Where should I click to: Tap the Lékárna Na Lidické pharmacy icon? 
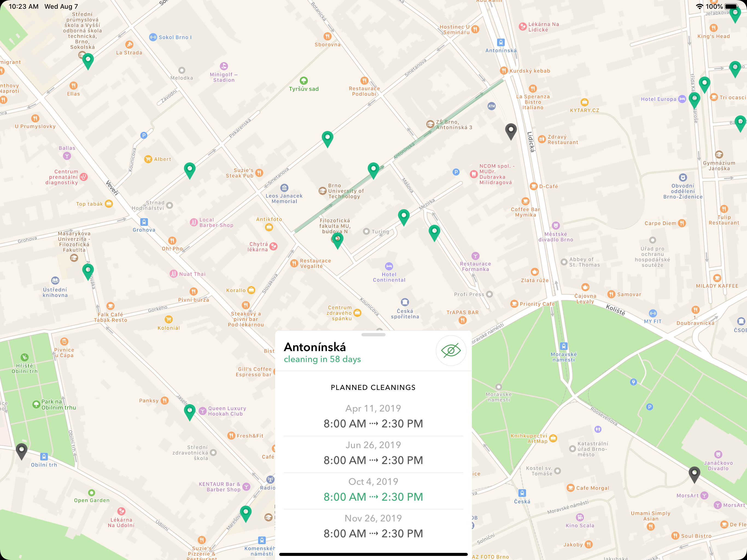(x=523, y=26)
